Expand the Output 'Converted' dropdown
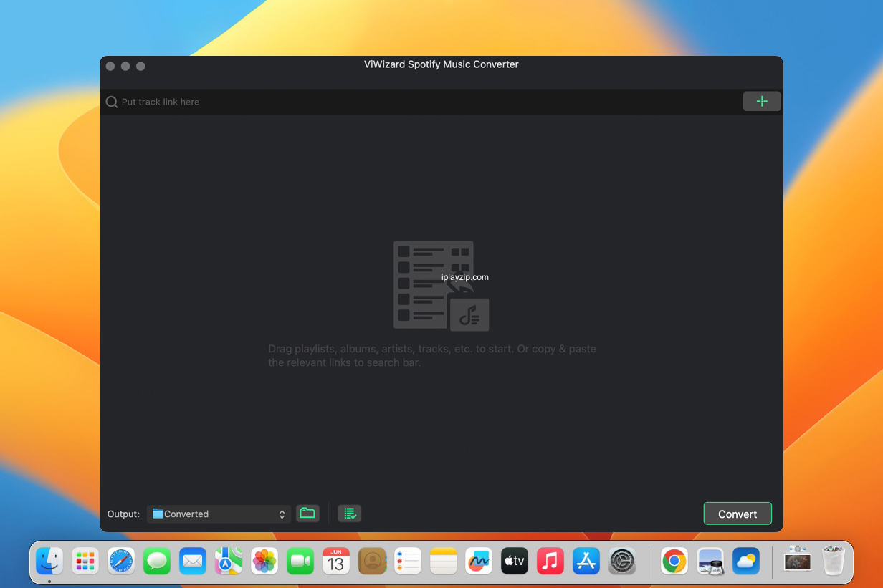Screen dimensions: 883x588 pyautogui.click(x=219, y=514)
